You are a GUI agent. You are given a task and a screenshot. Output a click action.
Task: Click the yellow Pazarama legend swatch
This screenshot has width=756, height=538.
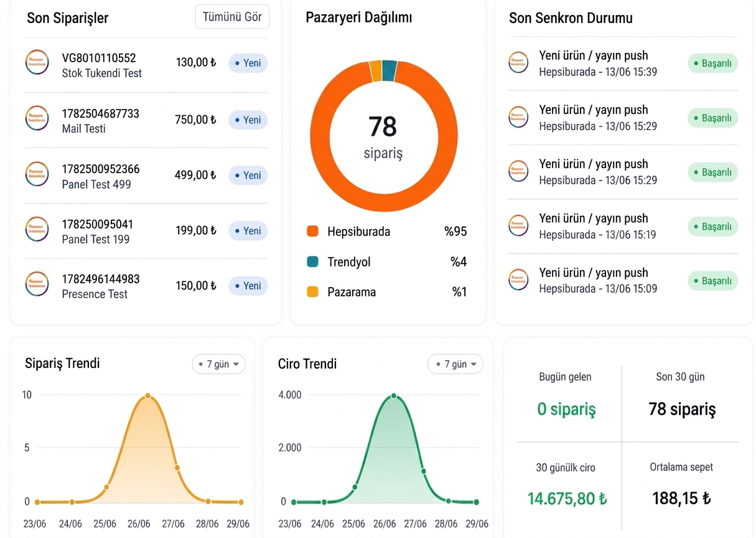point(313,291)
